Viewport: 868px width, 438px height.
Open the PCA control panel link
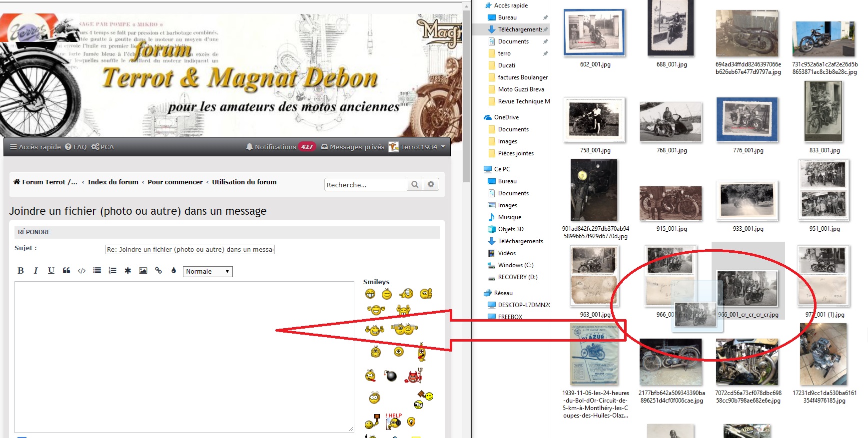(x=102, y=147)
